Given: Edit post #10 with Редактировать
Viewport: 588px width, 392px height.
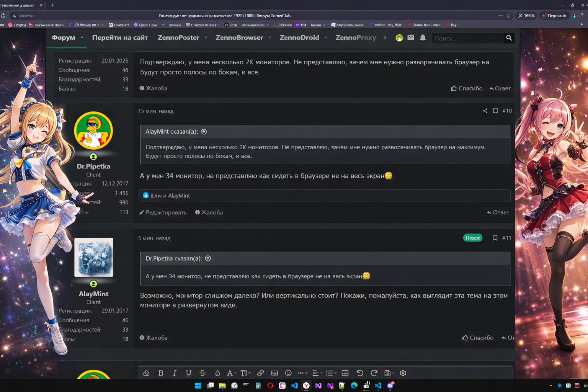Looking at the screenshot, I should 163,212.
